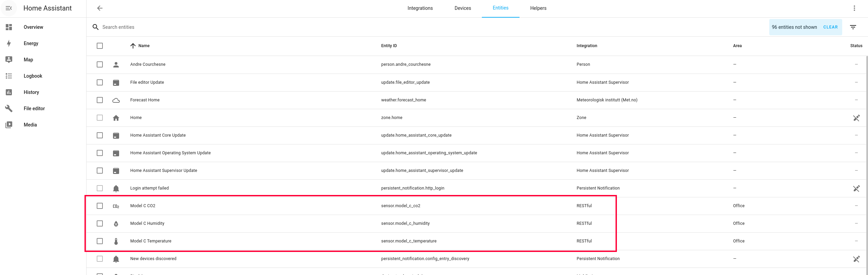Click the File editor wrench icon
The width and height of the screenshot is (868, 275).
(x=9, y=109)
